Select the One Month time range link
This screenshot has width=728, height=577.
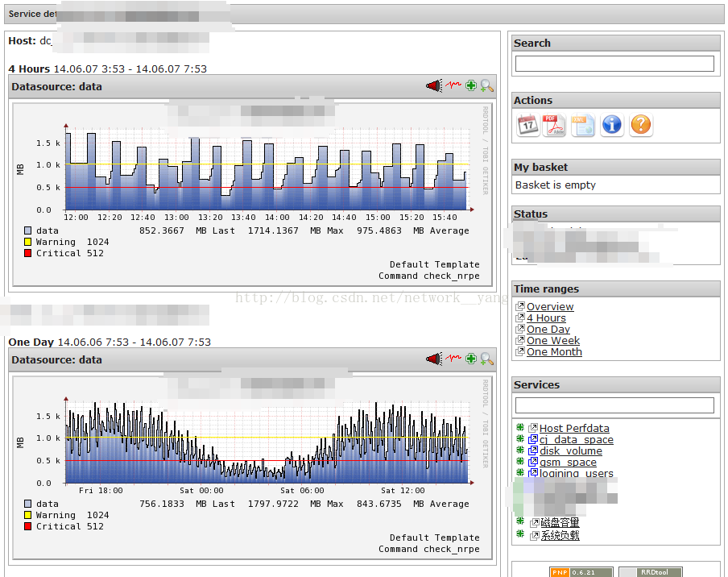[554, 351]
